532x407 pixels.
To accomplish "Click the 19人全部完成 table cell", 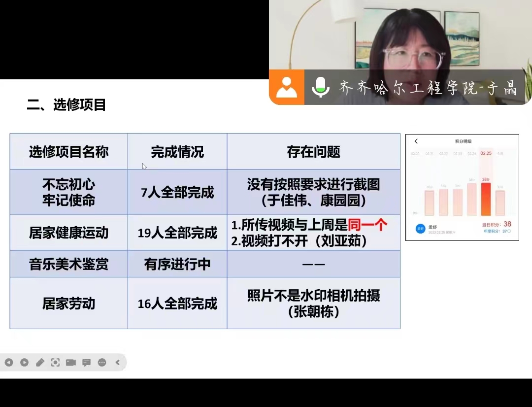I will [177, 233].
